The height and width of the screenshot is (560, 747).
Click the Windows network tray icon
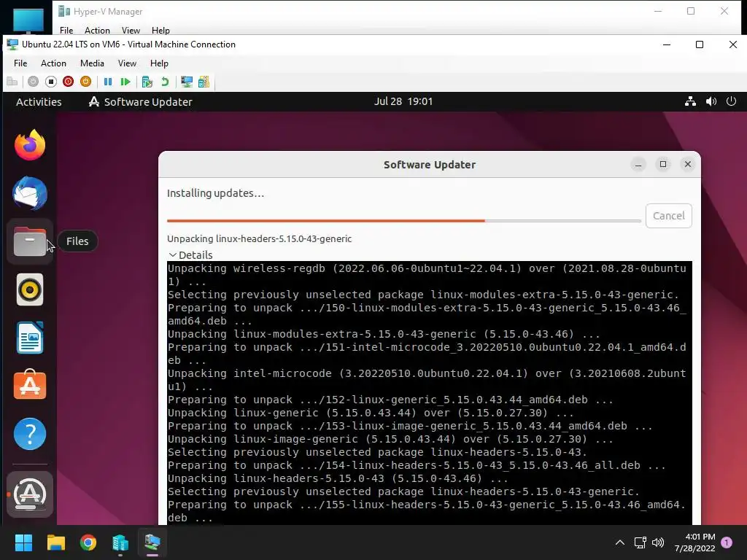640,542
